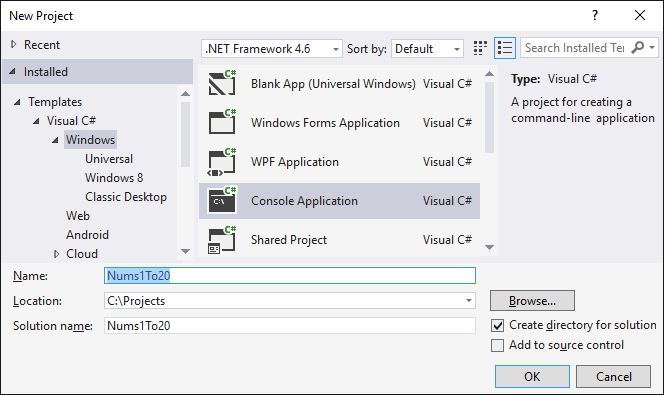Screen dimensions: 664x395
Task: Close the New Project dialog
Action: coord(640,15)
